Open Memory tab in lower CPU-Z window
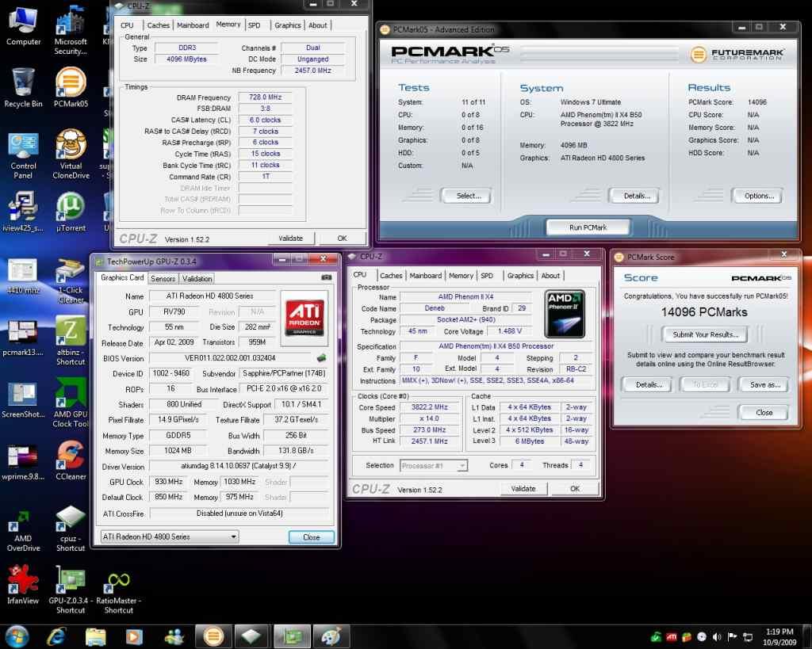812x649 pixels. [461, 275]
